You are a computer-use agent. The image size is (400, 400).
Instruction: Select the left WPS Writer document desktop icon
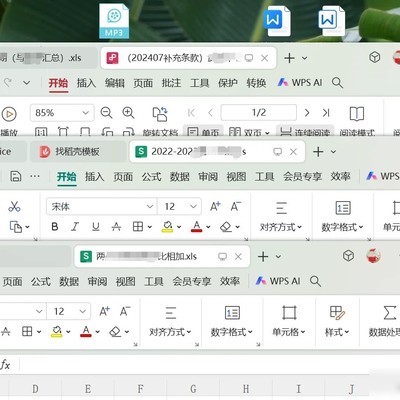tap(276, 21)
